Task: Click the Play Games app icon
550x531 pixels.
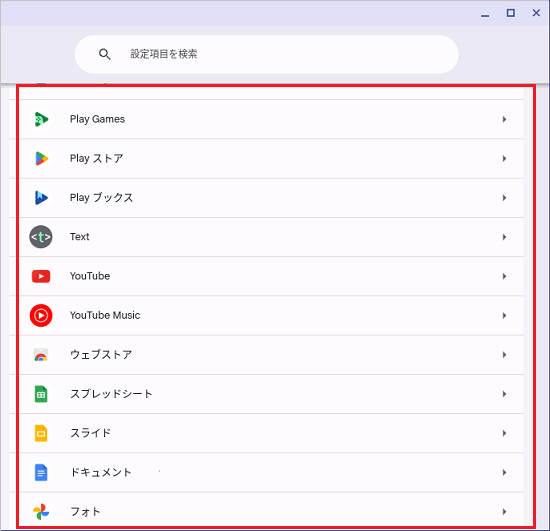Action: pos(41,119)
